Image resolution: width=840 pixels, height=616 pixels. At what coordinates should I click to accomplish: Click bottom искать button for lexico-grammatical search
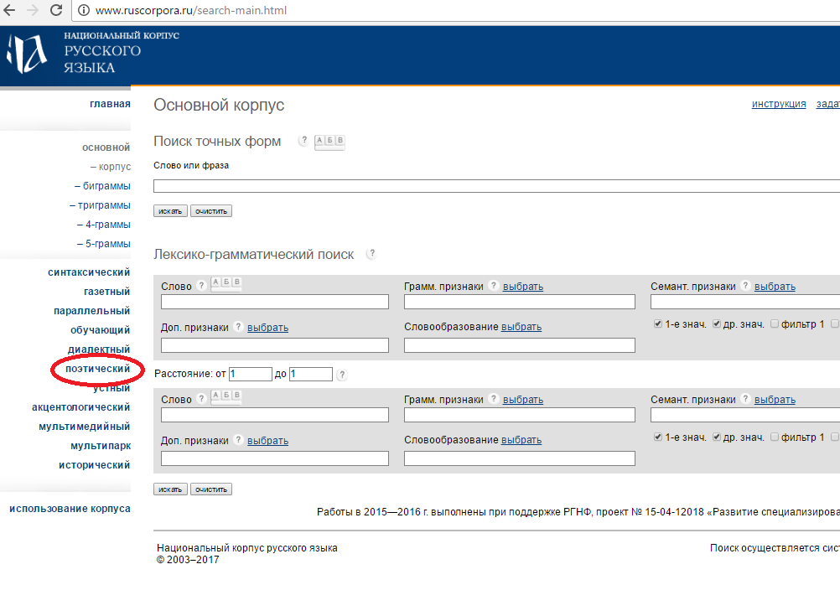pos(170,489)
